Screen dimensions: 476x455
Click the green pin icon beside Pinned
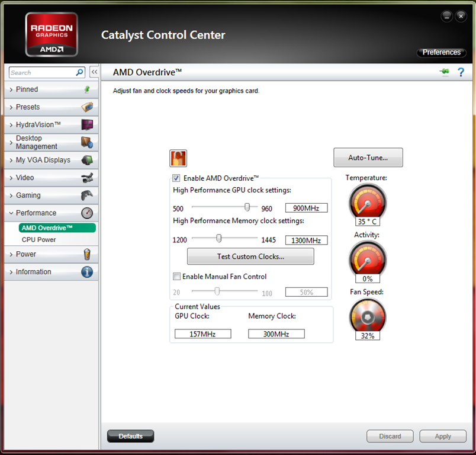click(87, 89)
